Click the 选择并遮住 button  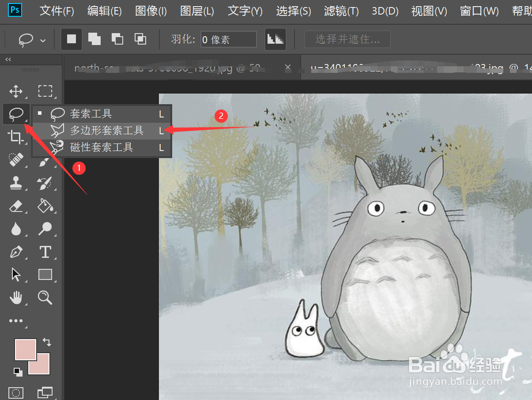pyautogui.click(x=347, y=40)
